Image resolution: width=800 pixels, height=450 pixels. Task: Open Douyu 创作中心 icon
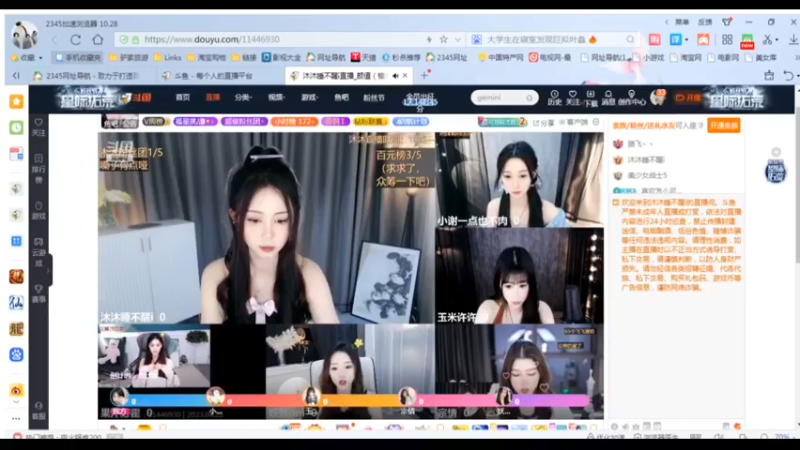point(632,98)
